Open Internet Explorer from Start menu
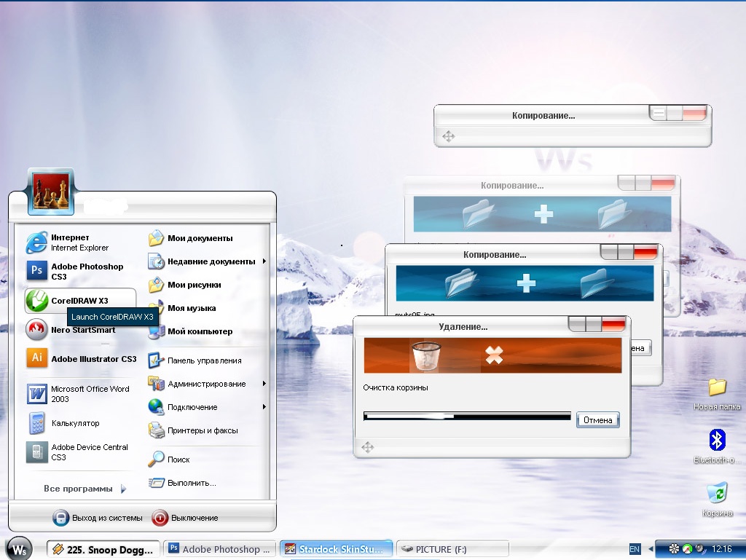Screen dimensions: 746x560 [x=68, y=242]
